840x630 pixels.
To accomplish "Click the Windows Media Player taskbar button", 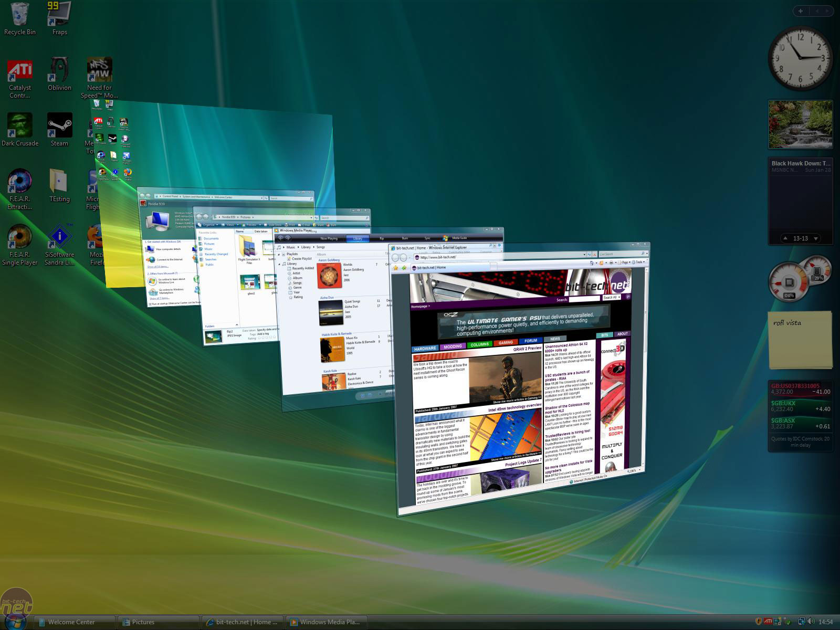I will [x=327, y=622].
